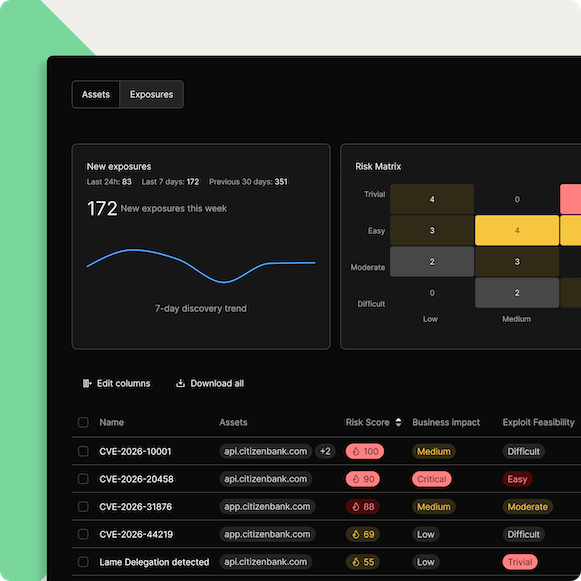Click the Name column header
Image resolution: width=581 pixels, height=581 pixels.
pyautogui.click(x=112, y=422)
